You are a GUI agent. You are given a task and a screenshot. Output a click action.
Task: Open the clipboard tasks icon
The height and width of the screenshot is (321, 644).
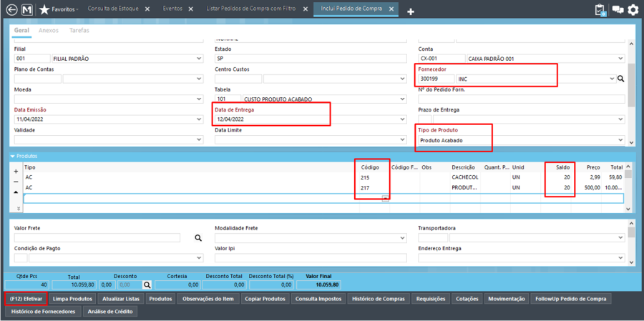click(600, 10)
